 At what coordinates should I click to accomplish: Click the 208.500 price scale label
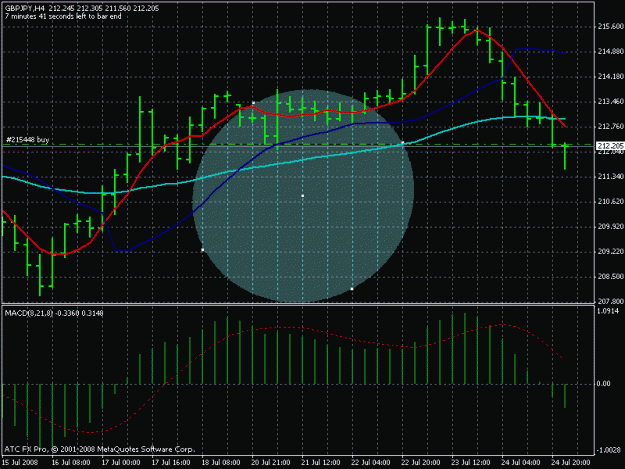point(610,277)
